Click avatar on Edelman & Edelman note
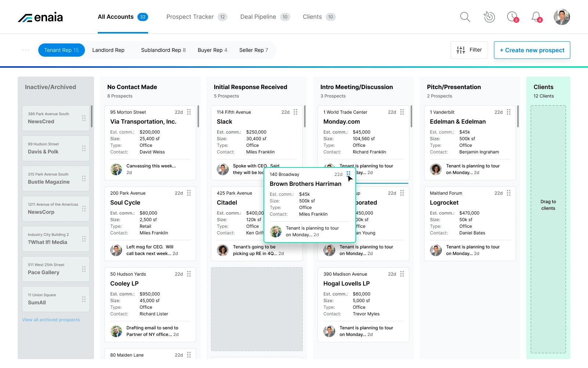This screenshot has height=368, width=588. point(436,169)
